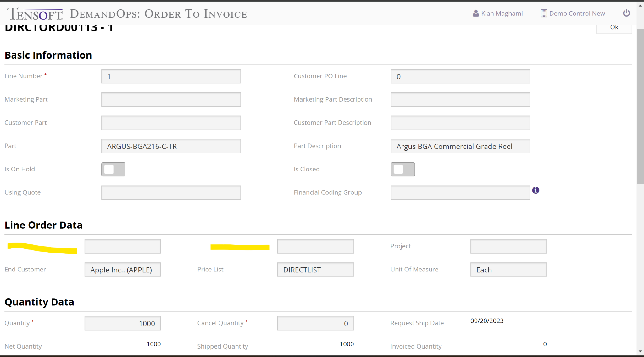Open the Price List selector showing DIRECTLIST
Image resolution: width=644 pixels, height=357 pixels.
315,270
